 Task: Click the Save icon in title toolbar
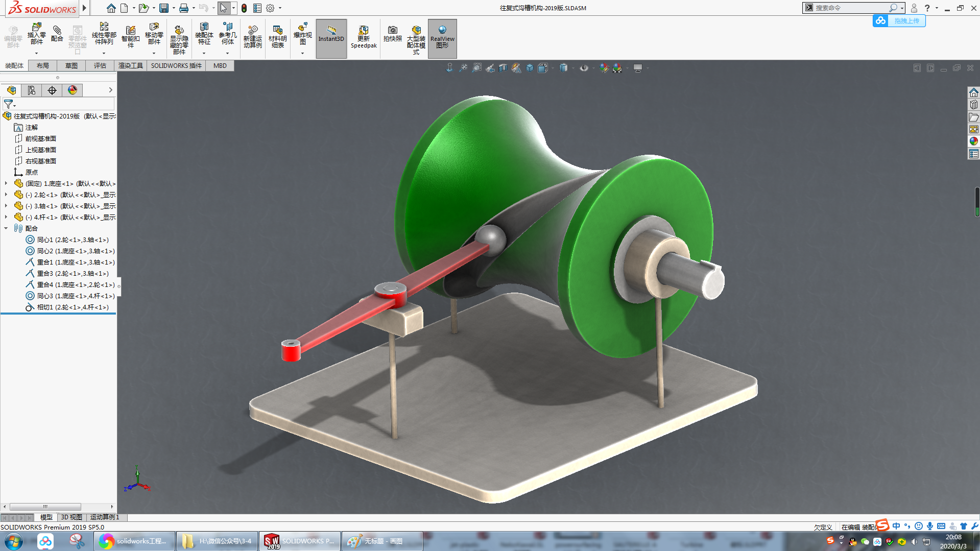[x=164, y=8]
